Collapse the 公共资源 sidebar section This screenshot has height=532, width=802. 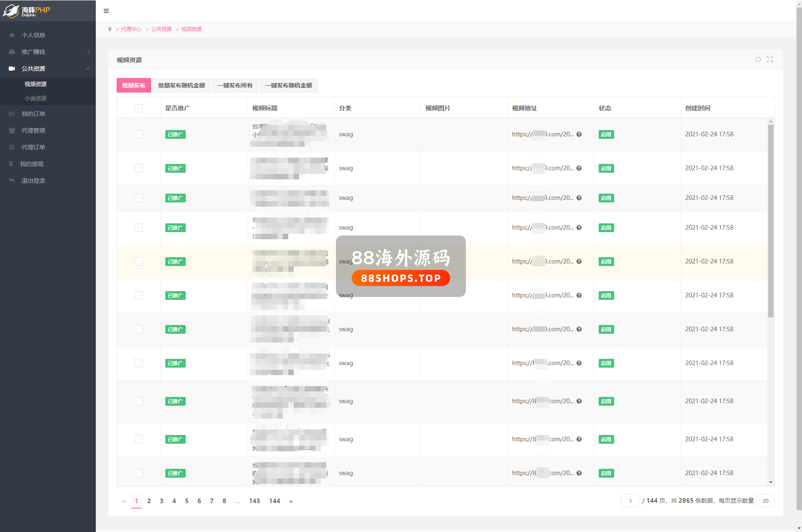point(48,69)
